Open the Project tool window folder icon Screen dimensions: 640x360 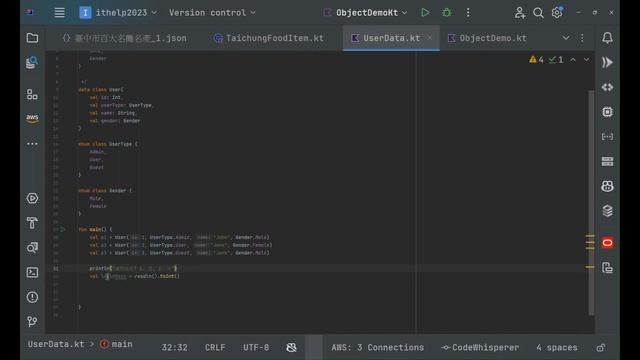(32, 38)
